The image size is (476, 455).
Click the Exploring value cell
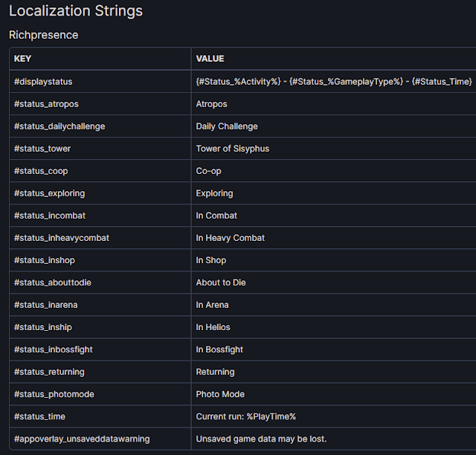coord(214,193)
